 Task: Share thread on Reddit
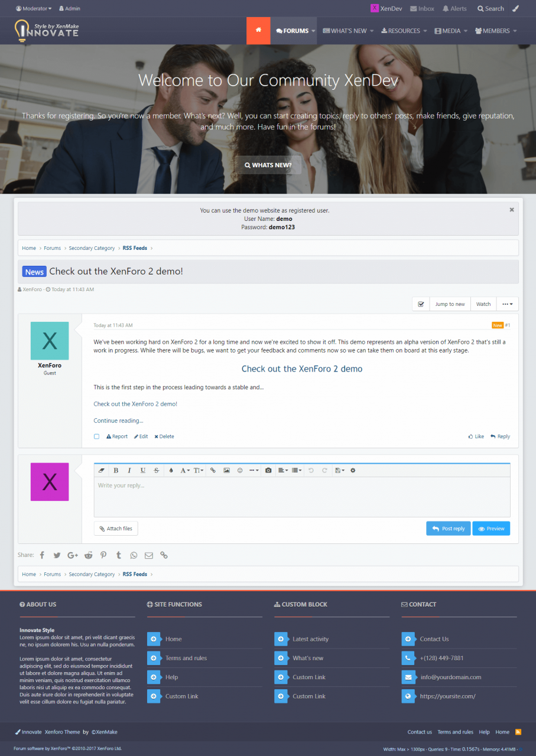pyautogui.click(x=88, y=555)
